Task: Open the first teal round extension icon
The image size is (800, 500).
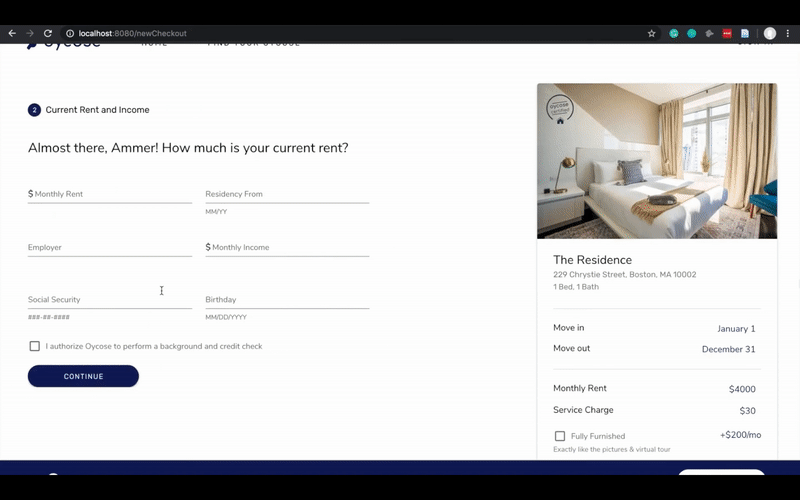Action: point(674,33)
